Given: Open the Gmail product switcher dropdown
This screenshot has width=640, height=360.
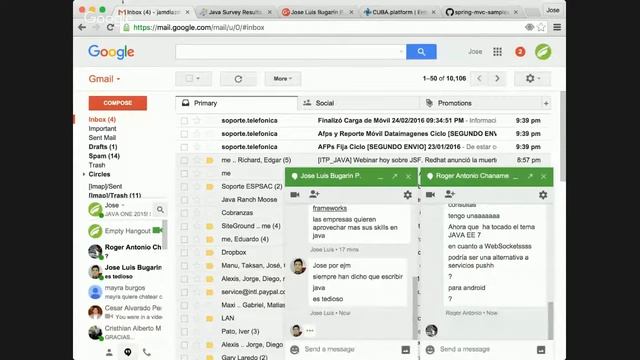Looking at the screenshot, I should click(104, 79).
